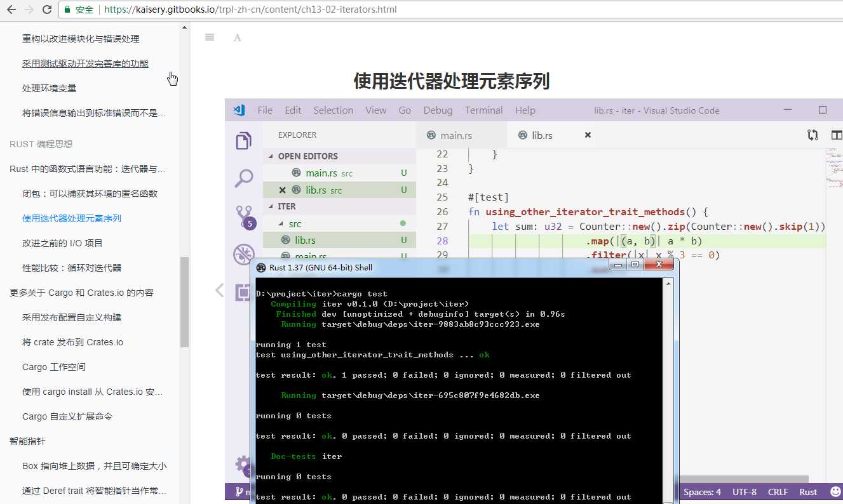This screenshot has height=504, width=843.
Task: Change language mode via Rust status item
Action: pyautogui.click(x=808, y=492)
